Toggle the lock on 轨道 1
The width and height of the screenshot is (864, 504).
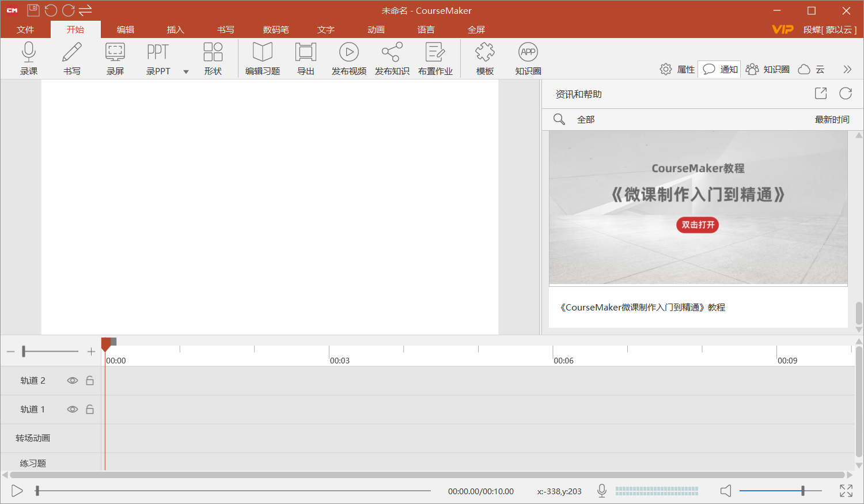90,410
